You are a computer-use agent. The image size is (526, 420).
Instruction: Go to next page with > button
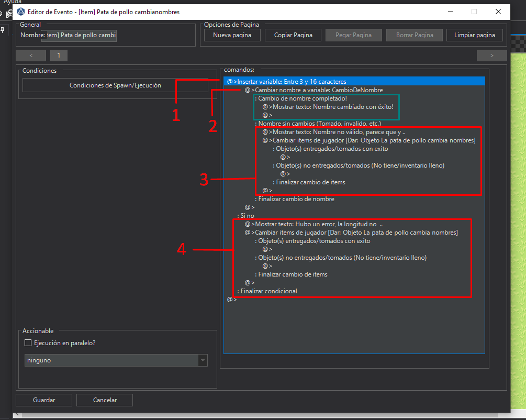(492, 56)
